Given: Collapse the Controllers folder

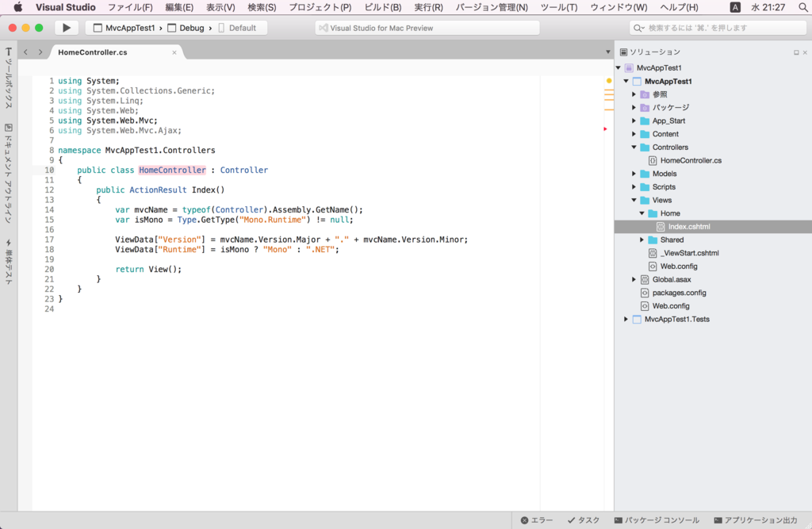Looking at the screenshot, I should [x=634, y=148].
